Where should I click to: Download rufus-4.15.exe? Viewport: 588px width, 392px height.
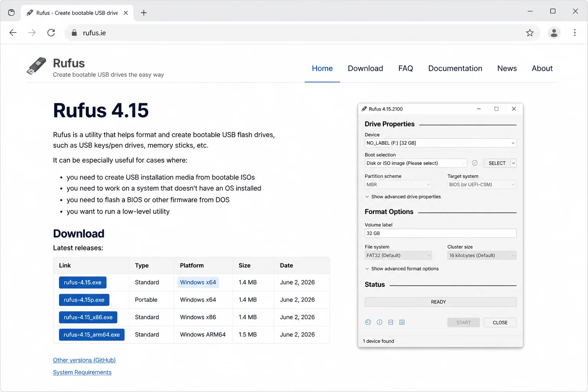pyautogui.click(x=83, y=283)
